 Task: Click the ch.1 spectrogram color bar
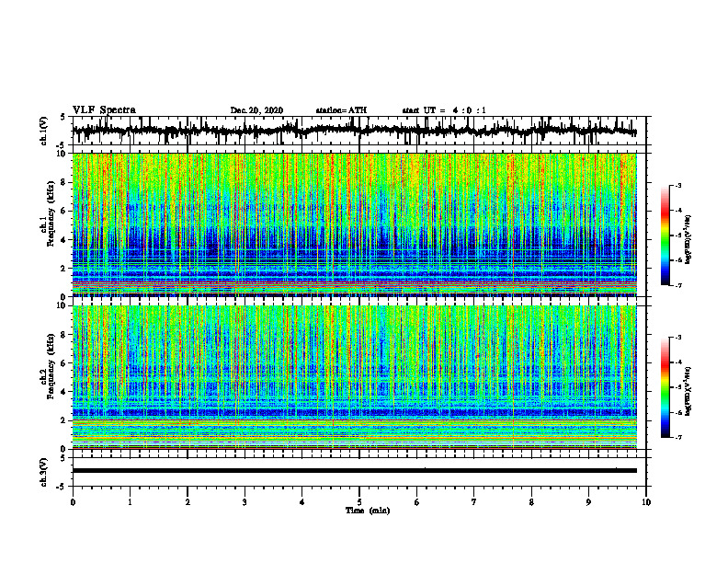[665, 236]
